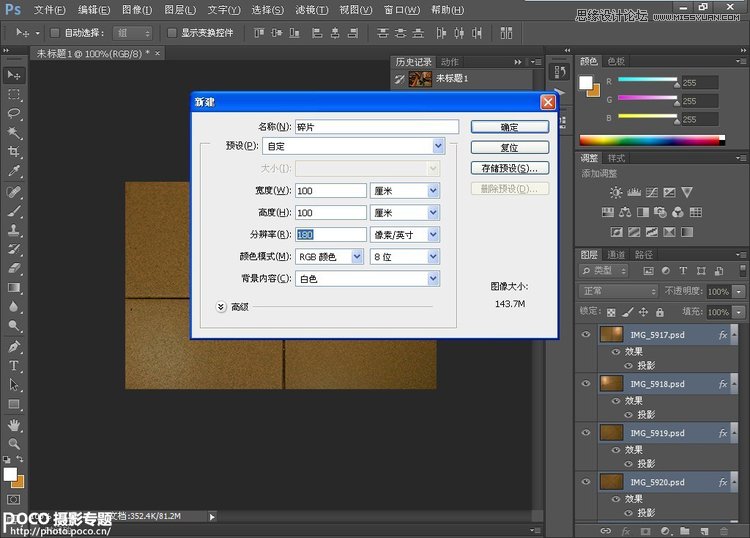Enable the 自动选择 checkbox
The height and width of the screenshot is (538, 750).
[55, 33]
